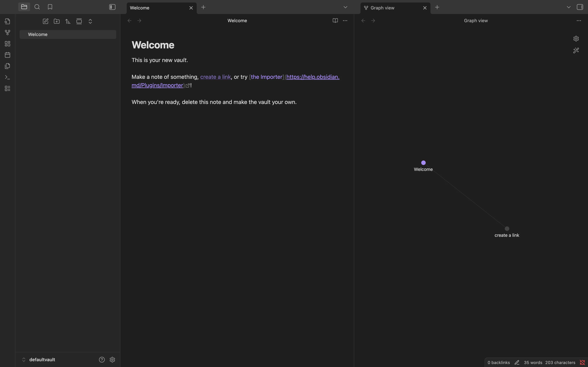Toggle right sidebar visibility
The height and width of the screenshot is (367, 588).
(x=580, y=7)
